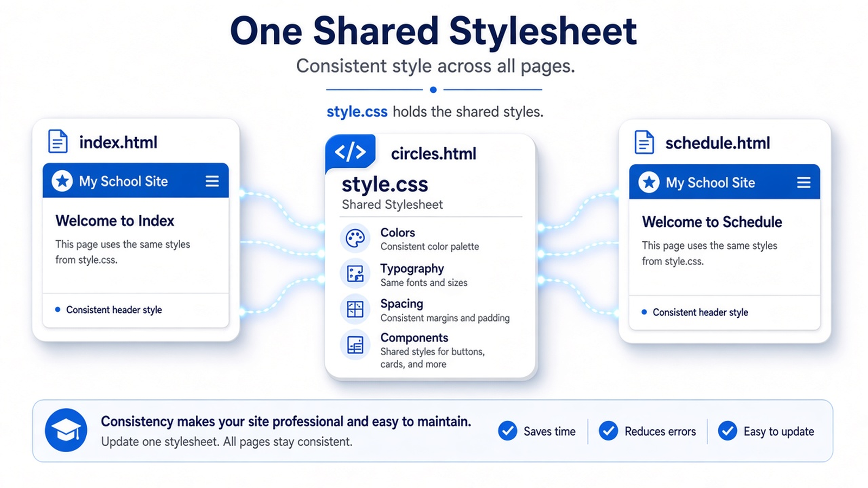Select the index.html file name
This screenshot has width=868, height=488.
[118, 142]
